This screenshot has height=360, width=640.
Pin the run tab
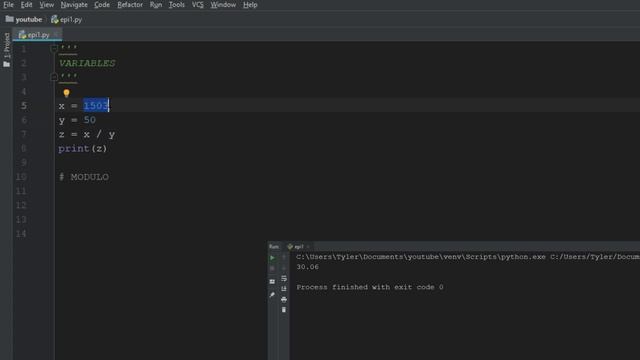[272, 295]
